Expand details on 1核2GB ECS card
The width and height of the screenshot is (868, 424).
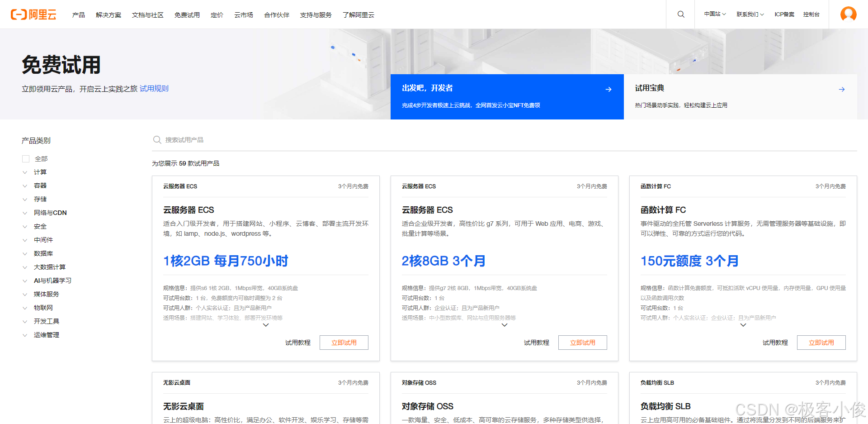point(266,325)
